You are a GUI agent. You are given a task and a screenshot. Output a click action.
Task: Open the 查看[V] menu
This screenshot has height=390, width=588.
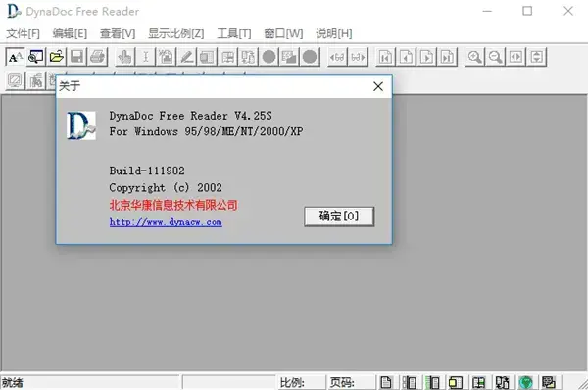(118, 33)
